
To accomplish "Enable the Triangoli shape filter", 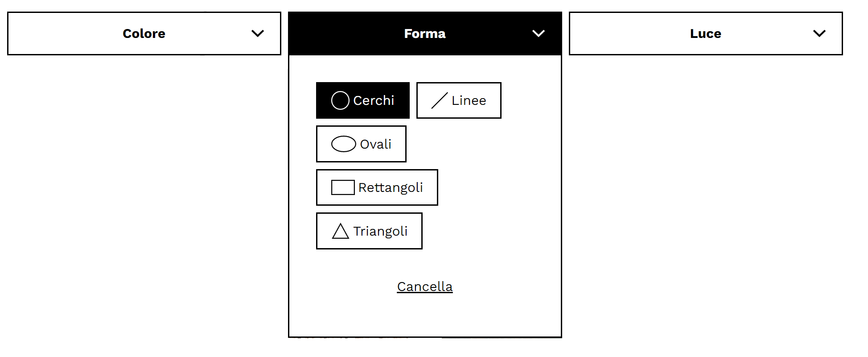I will pos(369,231).
